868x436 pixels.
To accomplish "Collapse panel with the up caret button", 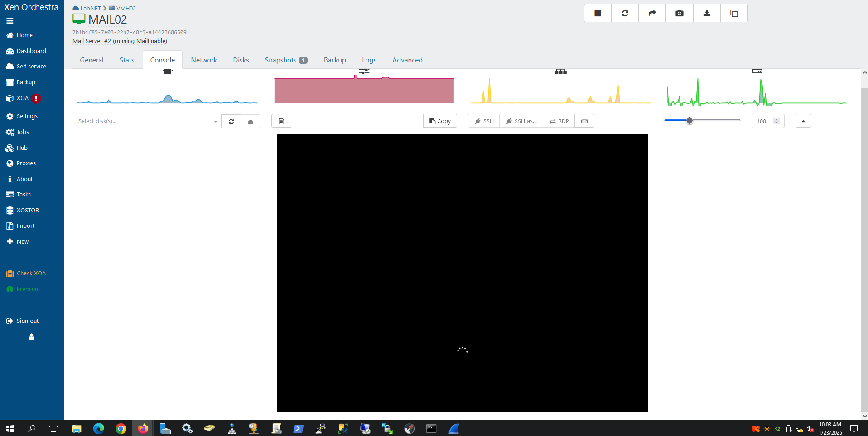I will coord(803,121).
